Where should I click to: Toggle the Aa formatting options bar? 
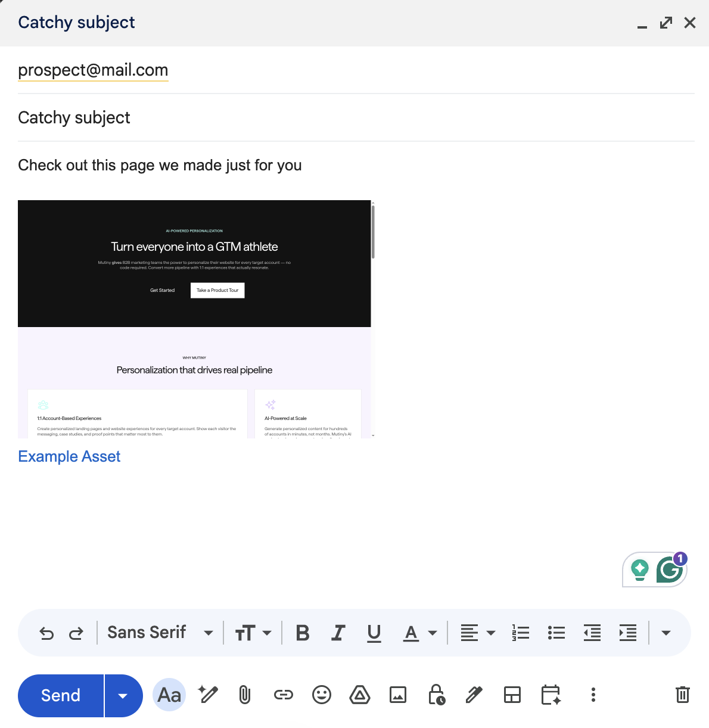click(x=169, y=695)
